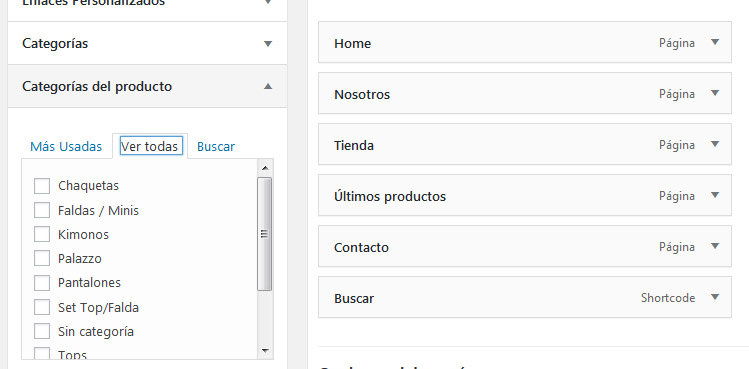749x369 pixels.
Task: Click the Chaquetas category label
Action: click(88, 186)
